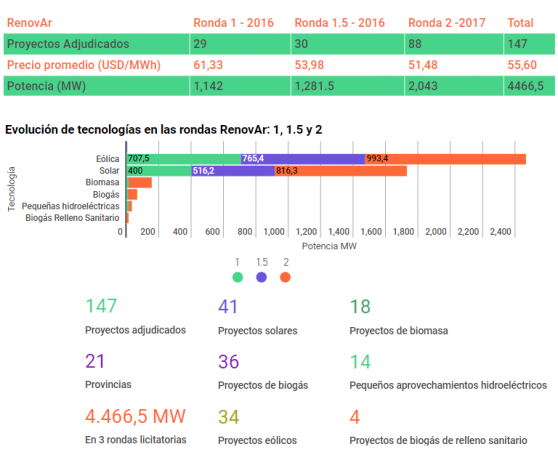558x452 pixels.
Task: Click the 'RenovAr' table header
Action: (30, 23)
